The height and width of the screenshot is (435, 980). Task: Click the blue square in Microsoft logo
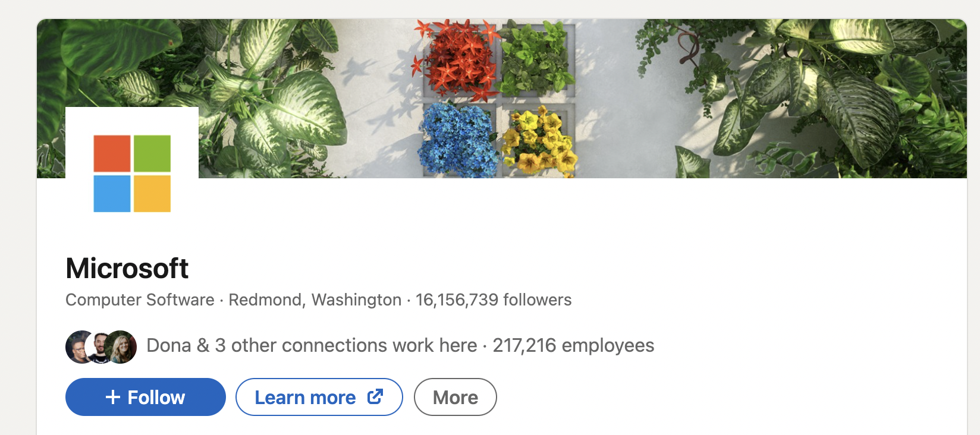tap(112, 194)
